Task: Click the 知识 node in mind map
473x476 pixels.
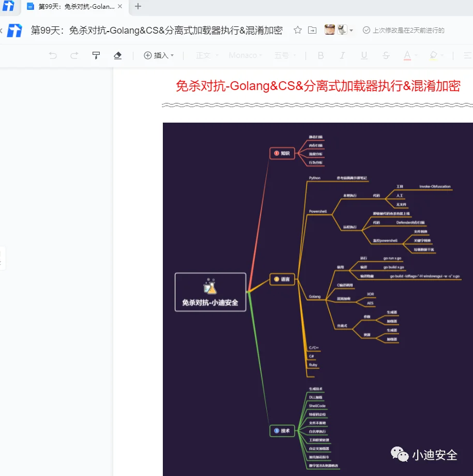Action: (282, 153)
